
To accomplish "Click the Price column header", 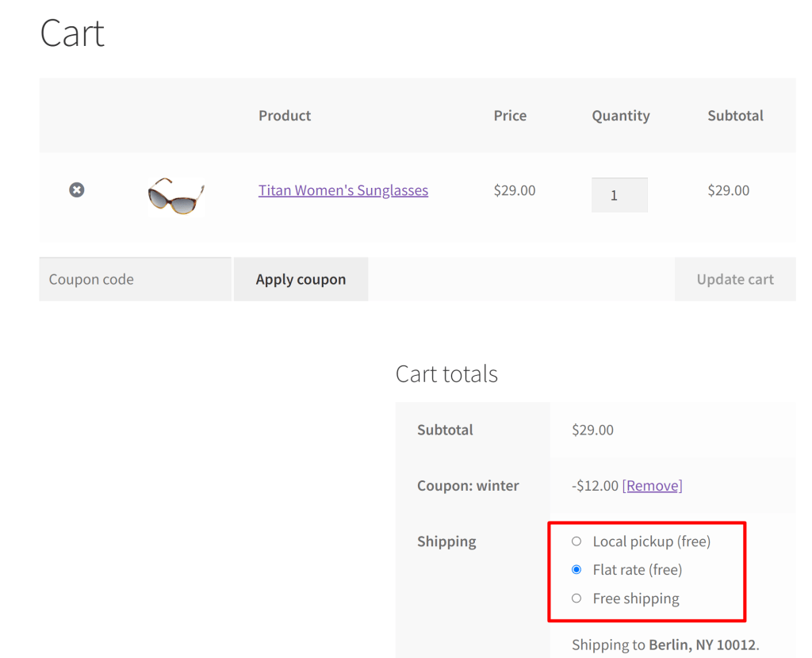I will (x=510, y=115).
